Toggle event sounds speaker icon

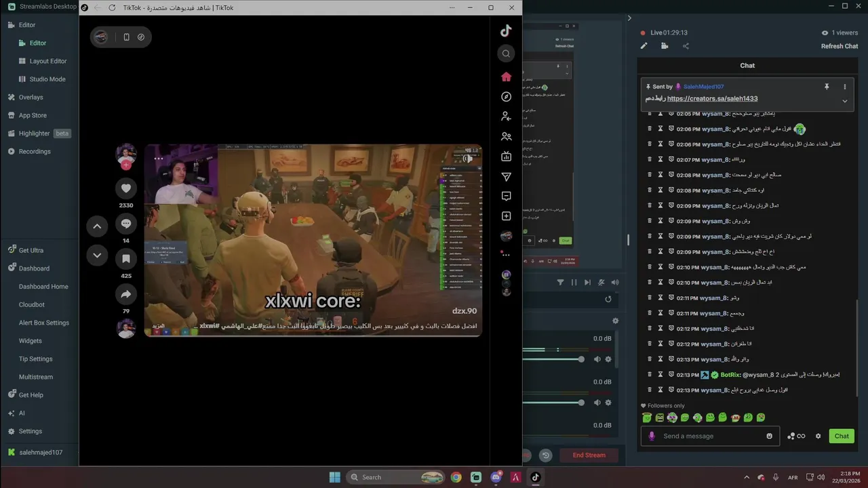(615, 282)
